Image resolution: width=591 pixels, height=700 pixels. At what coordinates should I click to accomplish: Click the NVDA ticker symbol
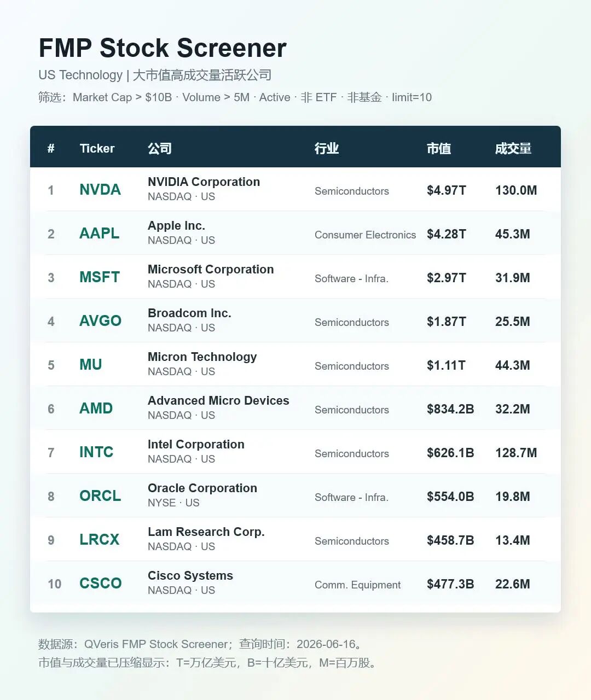point(100,190)
